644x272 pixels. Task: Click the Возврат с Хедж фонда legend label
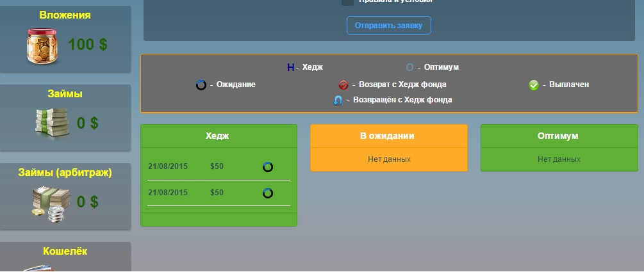pyautogui.click(x=402, y=84)
